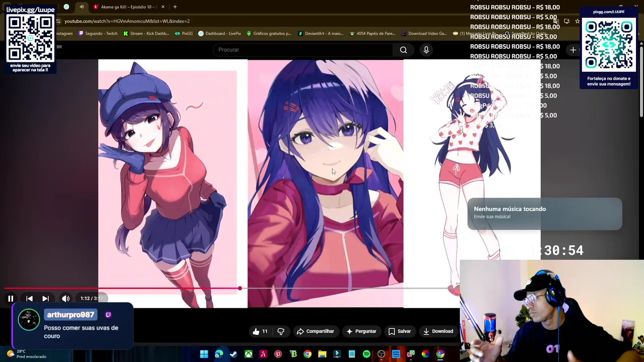Open the 4054 Papéis de Parede bookmark
644x362 pixels.
[x=372, y=34]
